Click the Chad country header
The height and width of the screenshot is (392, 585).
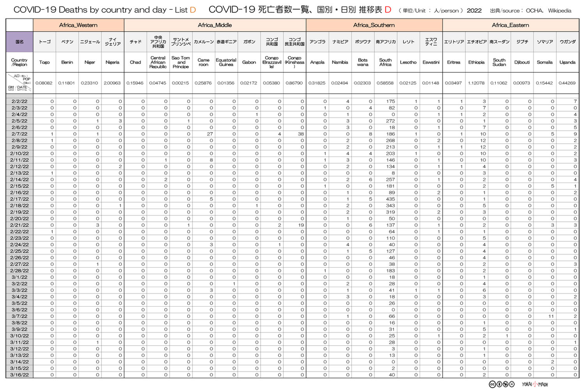136,62
